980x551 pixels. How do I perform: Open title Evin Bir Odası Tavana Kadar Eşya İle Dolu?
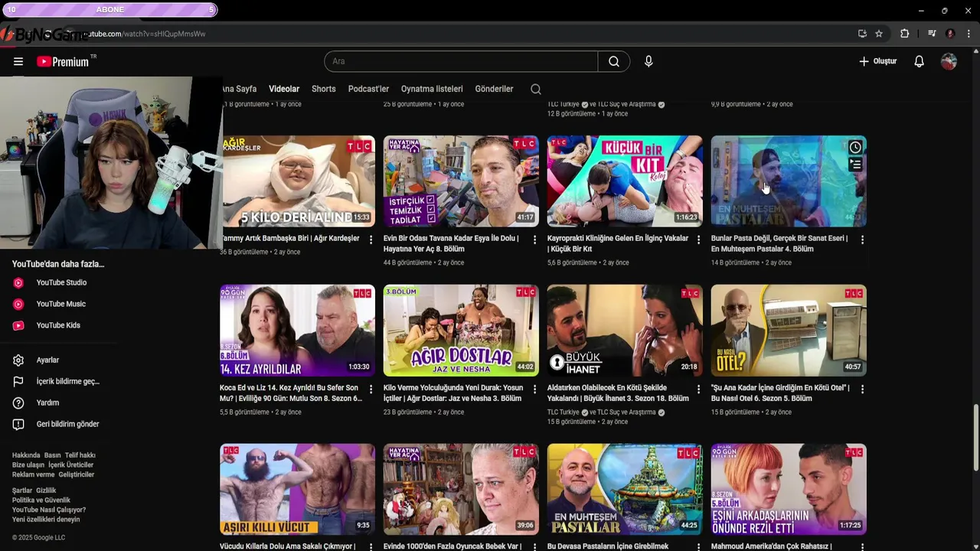[451, 243]
